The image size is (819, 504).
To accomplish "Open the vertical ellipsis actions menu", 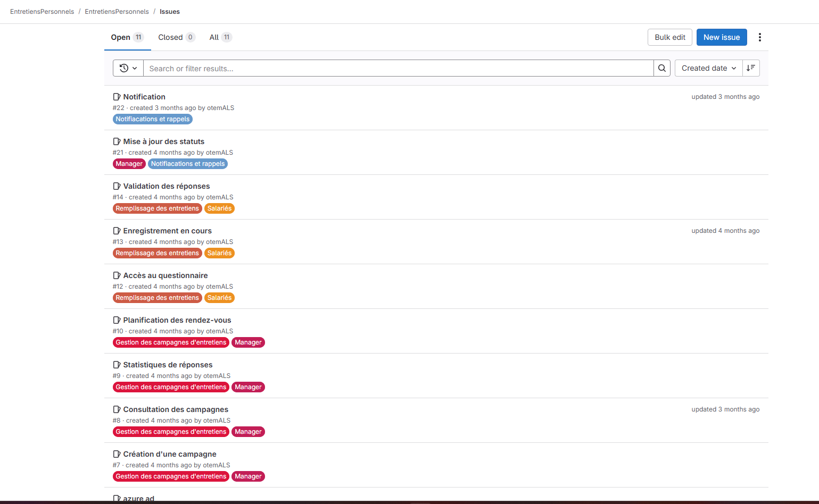I will [760, 37].
